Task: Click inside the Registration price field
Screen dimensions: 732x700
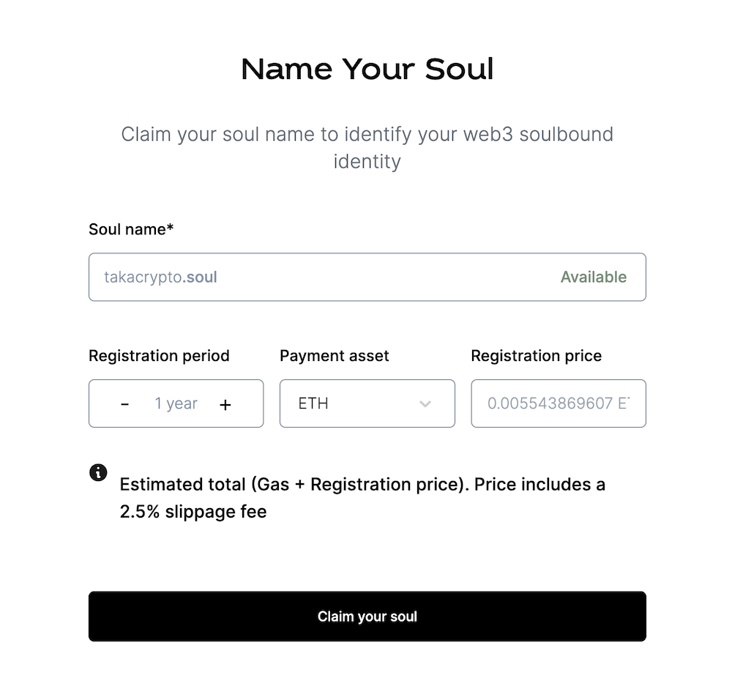Action: pos(558,403)
